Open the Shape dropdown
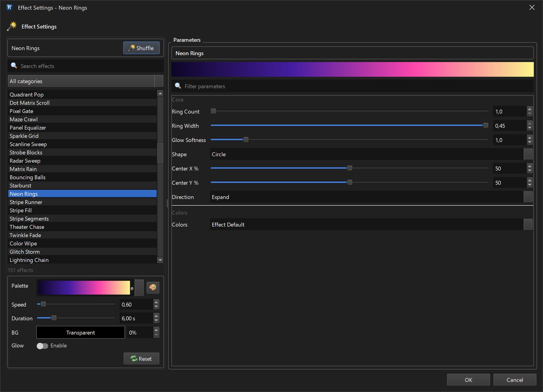 click(371, 154)
